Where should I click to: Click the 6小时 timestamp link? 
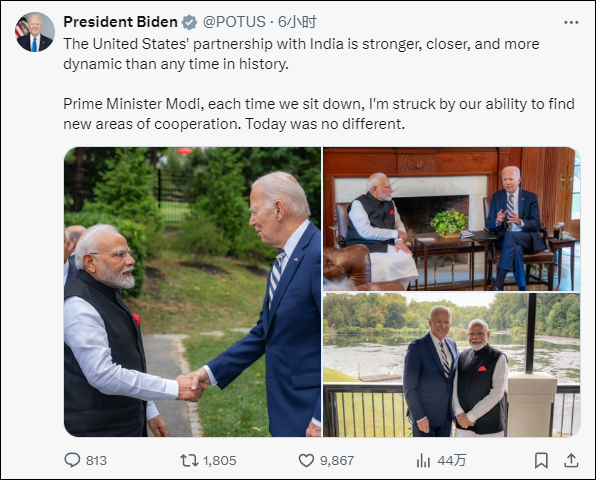297,22
